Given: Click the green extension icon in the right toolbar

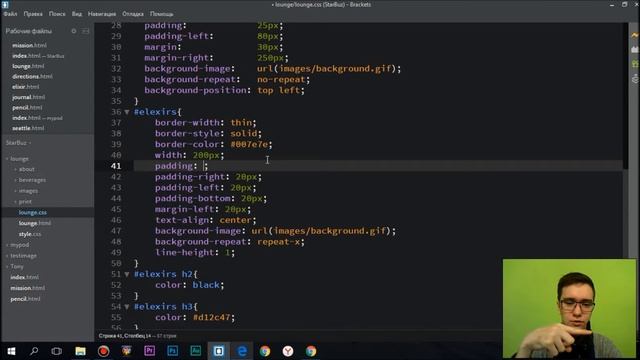Looking at the screenshot, I should (x=635, y=64).
